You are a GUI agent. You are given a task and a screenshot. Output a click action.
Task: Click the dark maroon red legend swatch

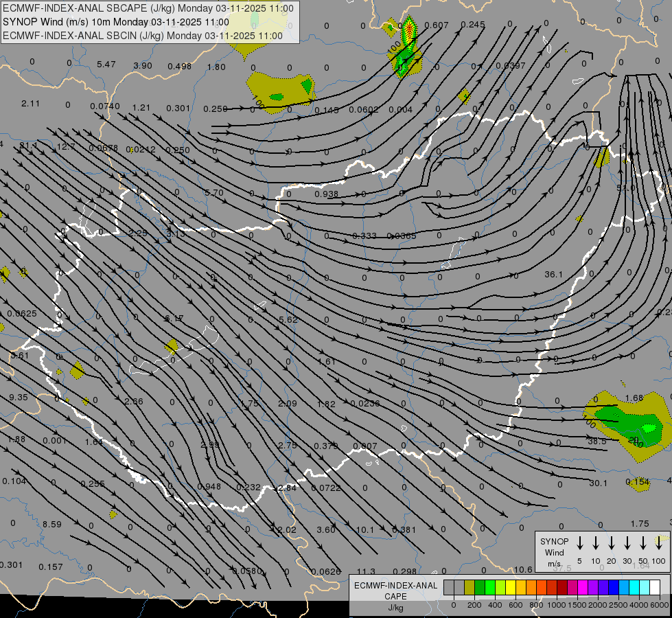(x=562, y=587)
